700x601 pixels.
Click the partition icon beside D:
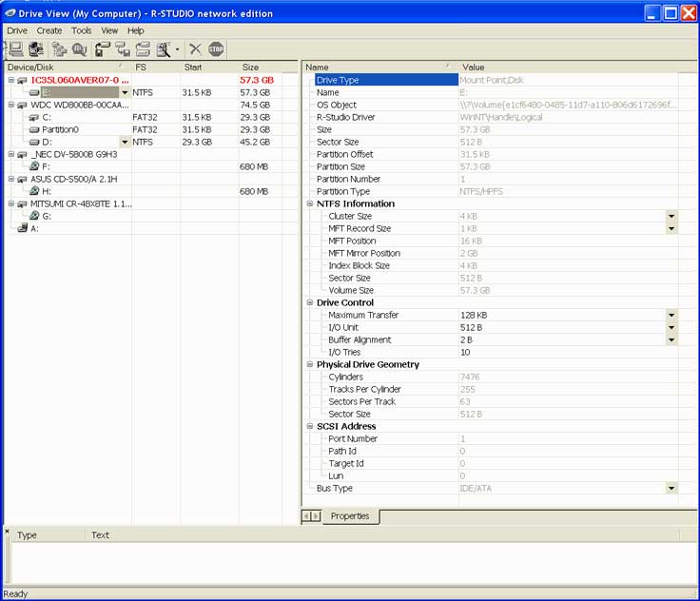(x=34, y=143)
